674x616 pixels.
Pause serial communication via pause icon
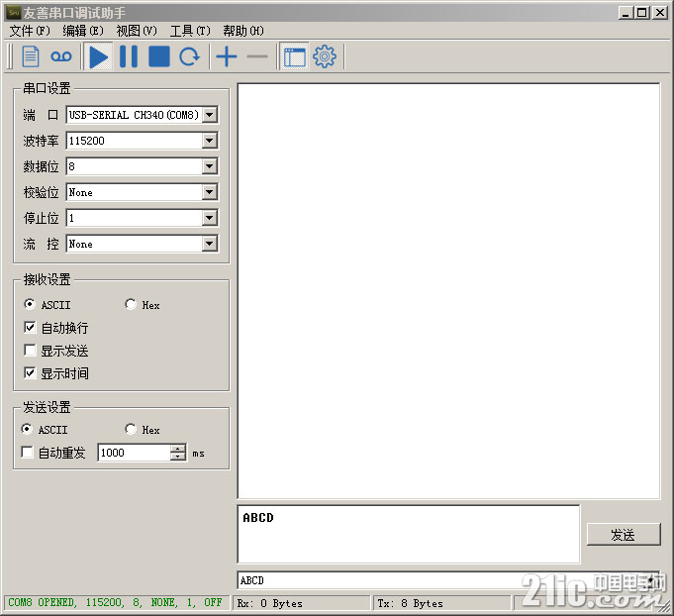click(129, 56)
